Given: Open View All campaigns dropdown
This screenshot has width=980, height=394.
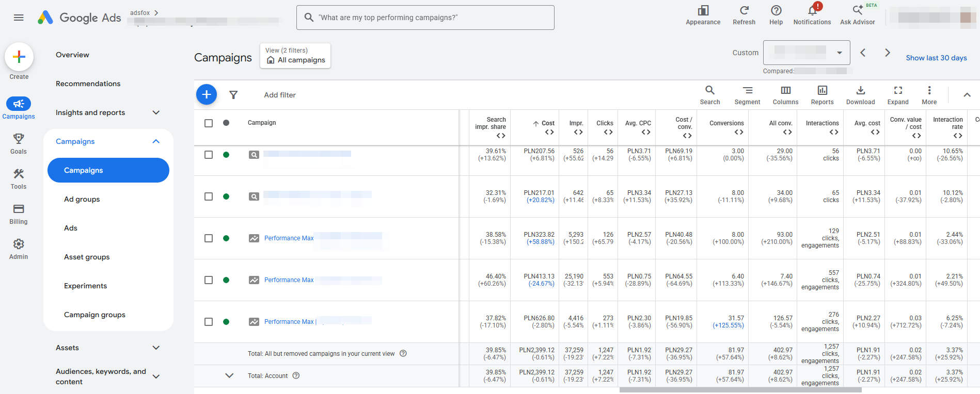Looking at the screenshot, I should [295, 56].
